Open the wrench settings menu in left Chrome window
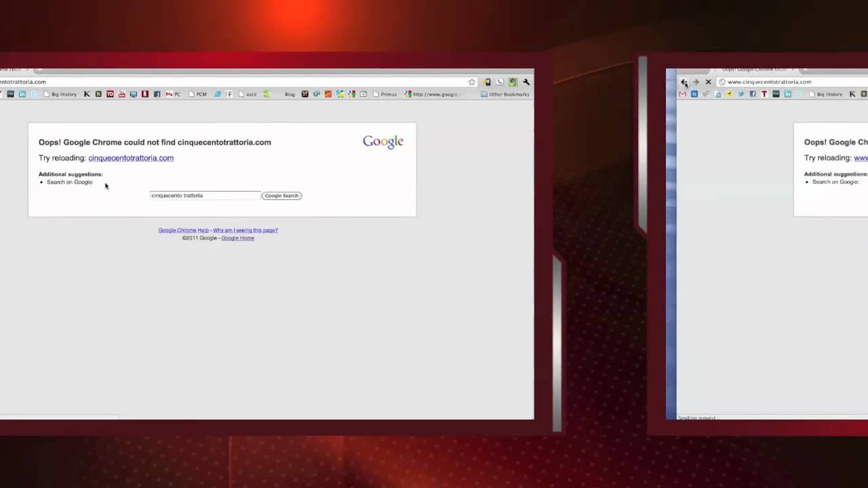 [x=526, y=82]
